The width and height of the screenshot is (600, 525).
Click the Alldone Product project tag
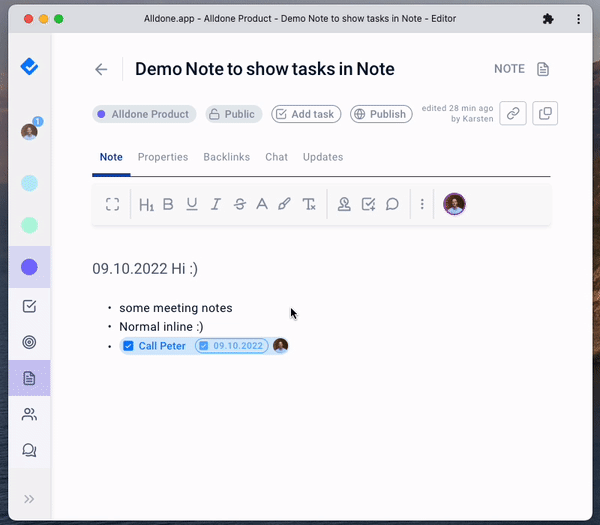pyautogui.click(x=144, y=114)
